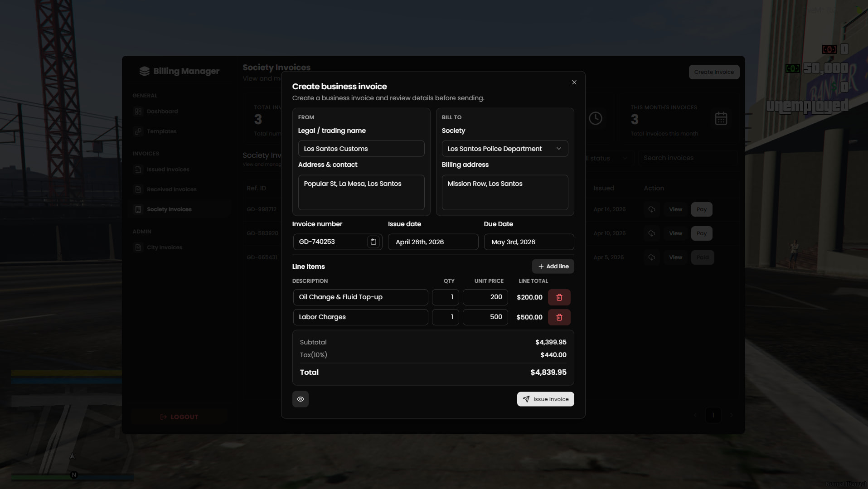The height and width of the screenshot is (489, 868).
Task: Change quantity for Oil Change line
Action: (x=445, y=297)
